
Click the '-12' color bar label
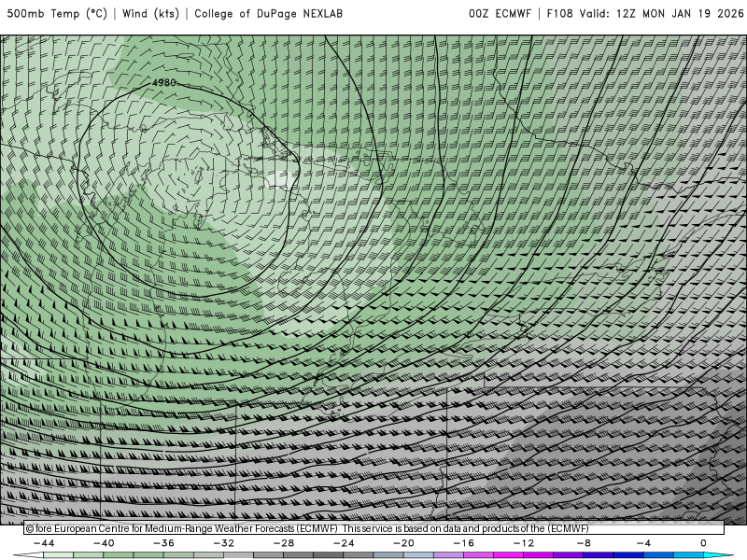coord(524,543)
